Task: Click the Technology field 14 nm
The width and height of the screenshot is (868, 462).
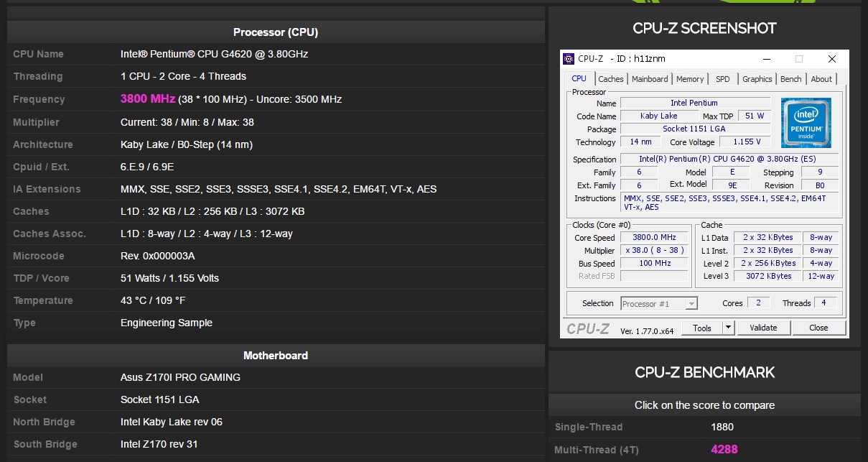Action: 640,142
